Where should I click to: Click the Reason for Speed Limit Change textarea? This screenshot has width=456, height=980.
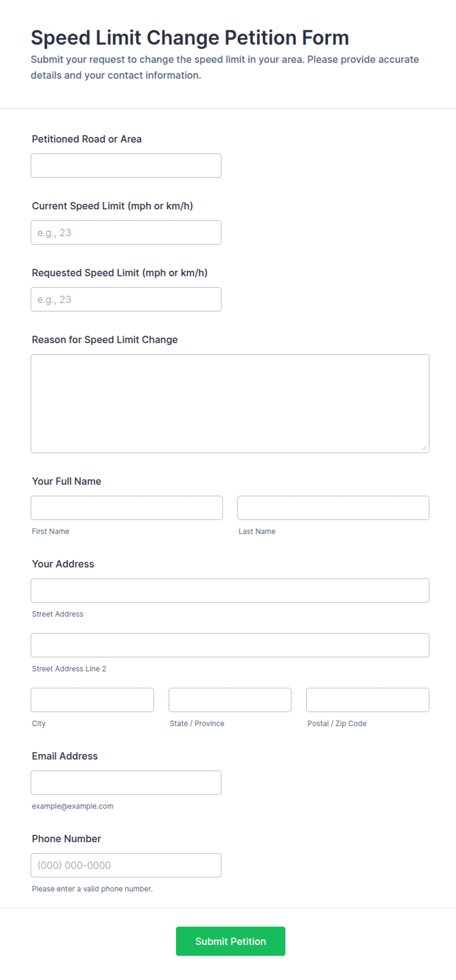(230, 403)
